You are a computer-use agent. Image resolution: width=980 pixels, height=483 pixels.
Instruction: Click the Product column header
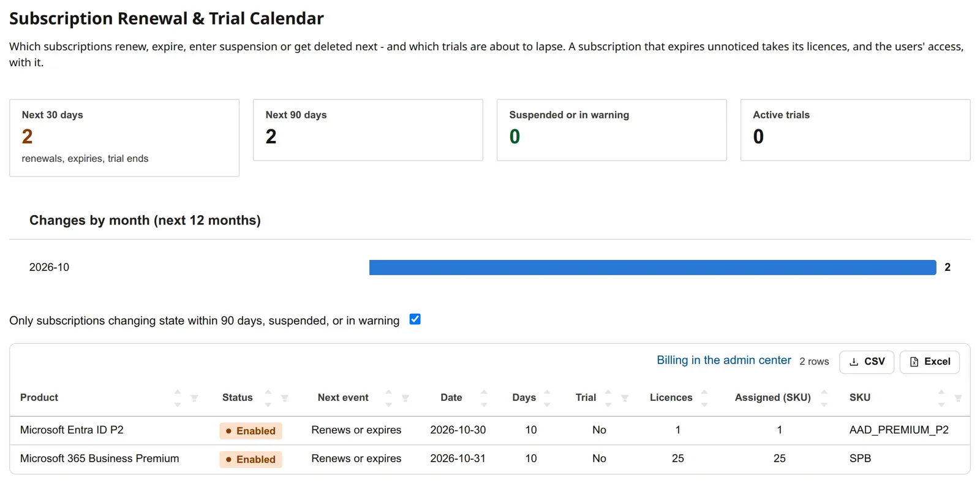39,398
